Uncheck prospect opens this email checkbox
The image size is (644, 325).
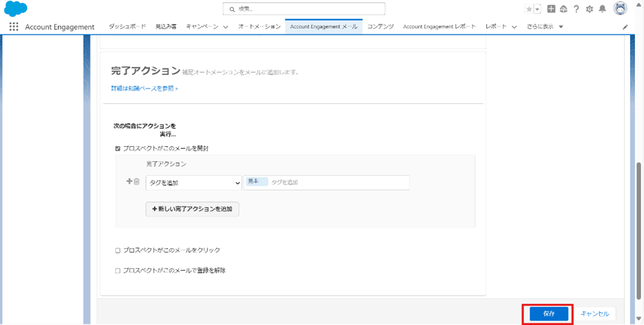point(118,149)
